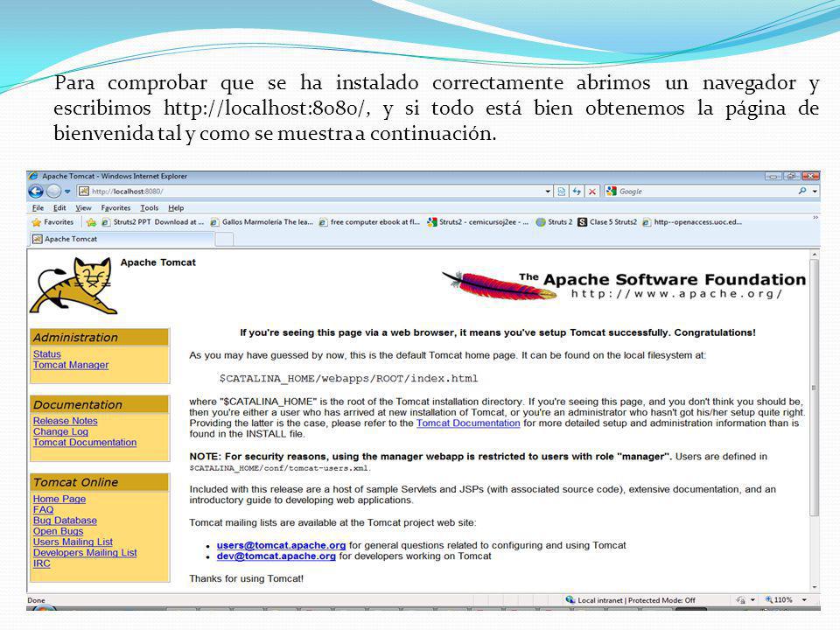Click the red Stop loading icon

[592, 192]
